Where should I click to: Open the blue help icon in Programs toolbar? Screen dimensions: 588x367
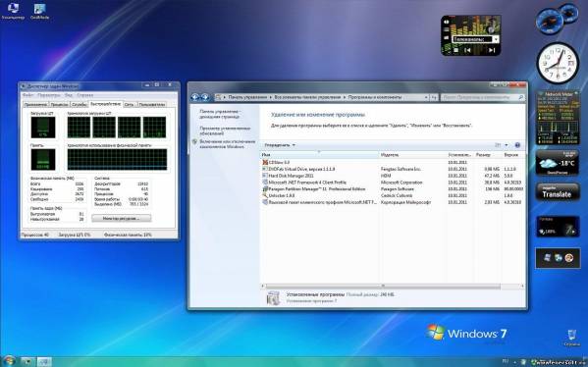point(517,145)
